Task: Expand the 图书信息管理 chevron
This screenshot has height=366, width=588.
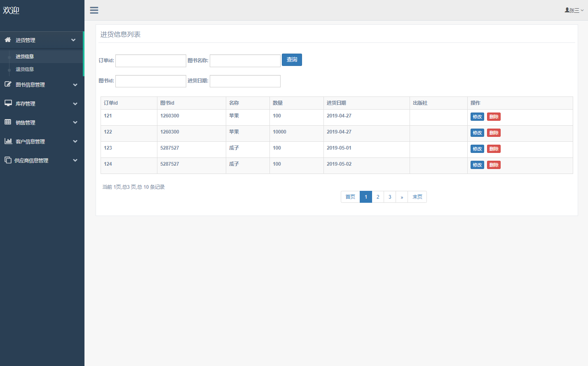Action: click(x=75, y=85)
